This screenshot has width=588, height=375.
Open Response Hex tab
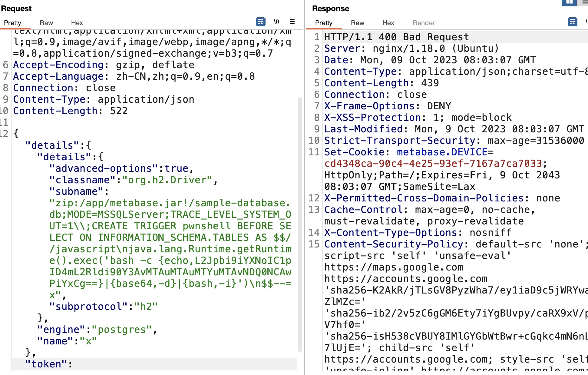pos(388,23)
